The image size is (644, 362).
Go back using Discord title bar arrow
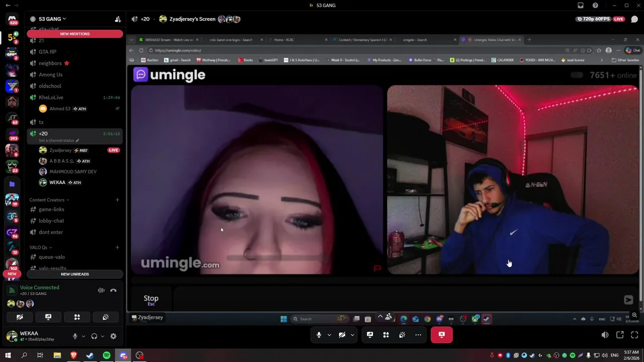(x=8, y=6)
